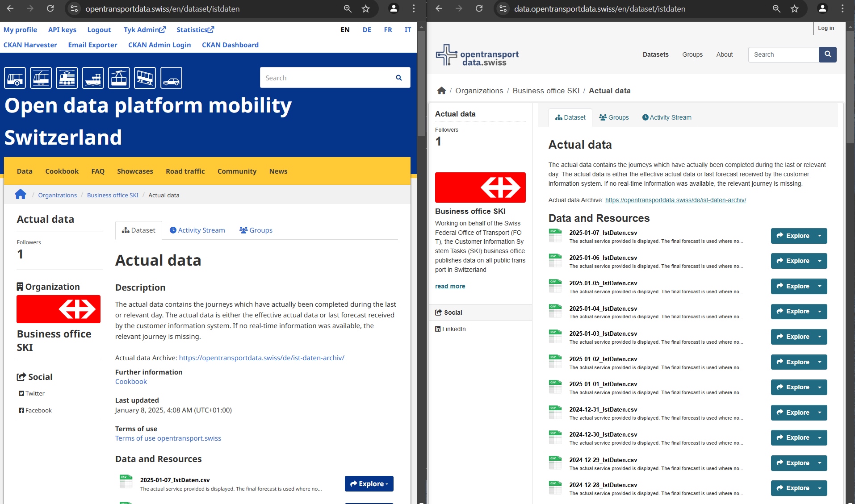Open the three-dot menu in left browser
Viewport: 855px width, 504px height.
coord(414,8)
